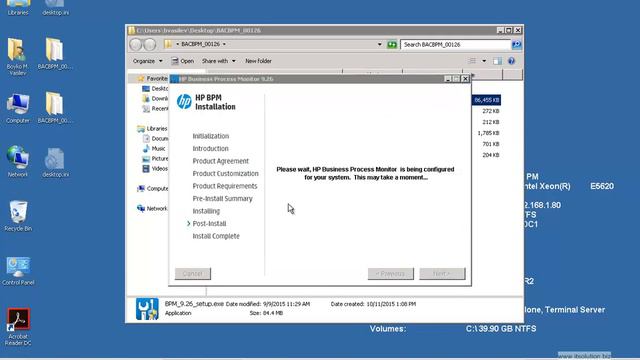This screenshot has height=360, width=640.
Task: Click the search magnifier in Explorer
Action: [516, 44]
